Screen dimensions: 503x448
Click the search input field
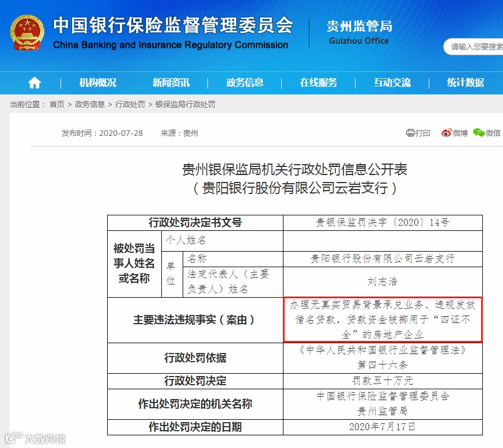pyautogui.click(x=474, y=47)
